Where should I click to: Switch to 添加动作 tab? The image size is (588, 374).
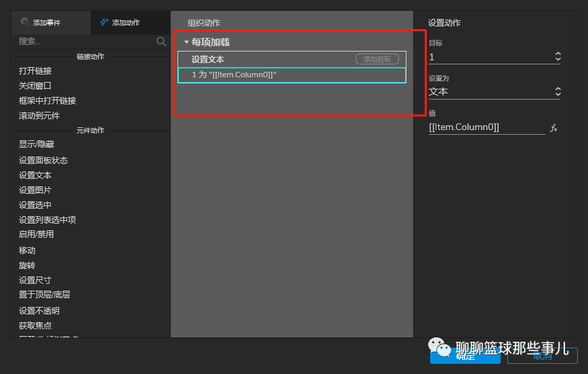[x=130, y=22]
